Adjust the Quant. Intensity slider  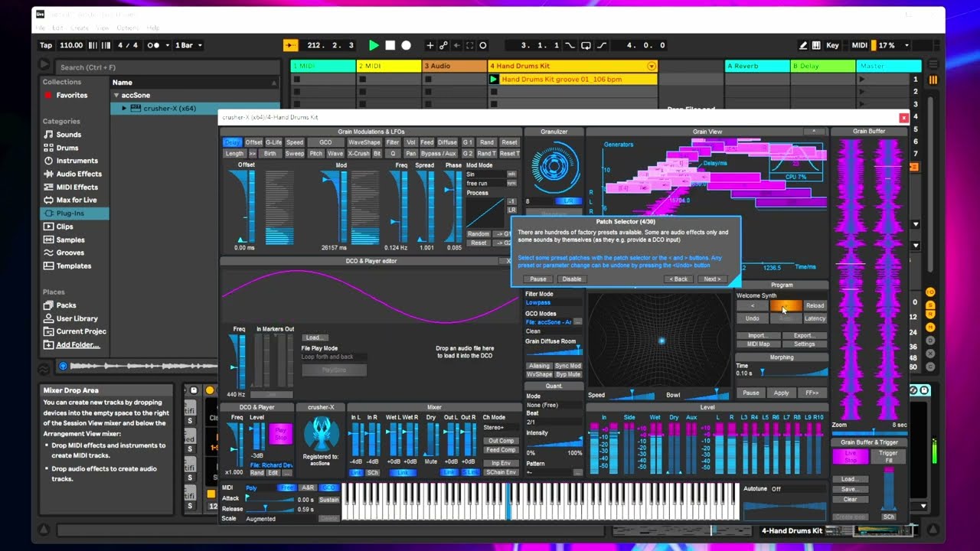click(x=554, y=443)
